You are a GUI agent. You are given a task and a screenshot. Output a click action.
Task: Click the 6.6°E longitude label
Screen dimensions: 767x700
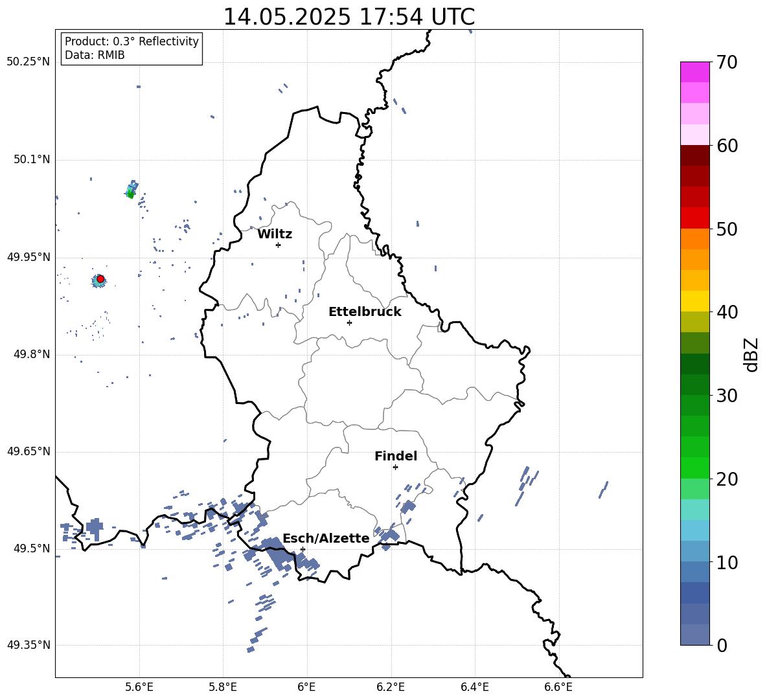558,687
